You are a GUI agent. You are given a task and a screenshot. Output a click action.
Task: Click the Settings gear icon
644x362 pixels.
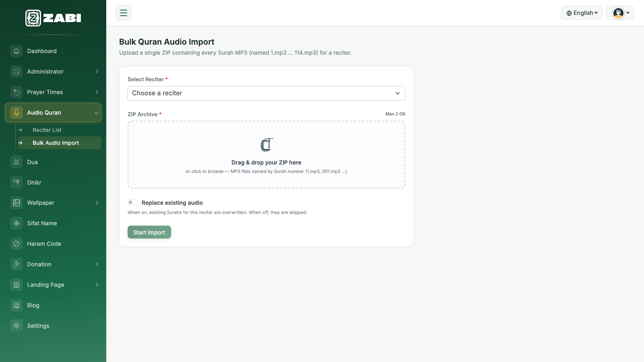(17, 326)
